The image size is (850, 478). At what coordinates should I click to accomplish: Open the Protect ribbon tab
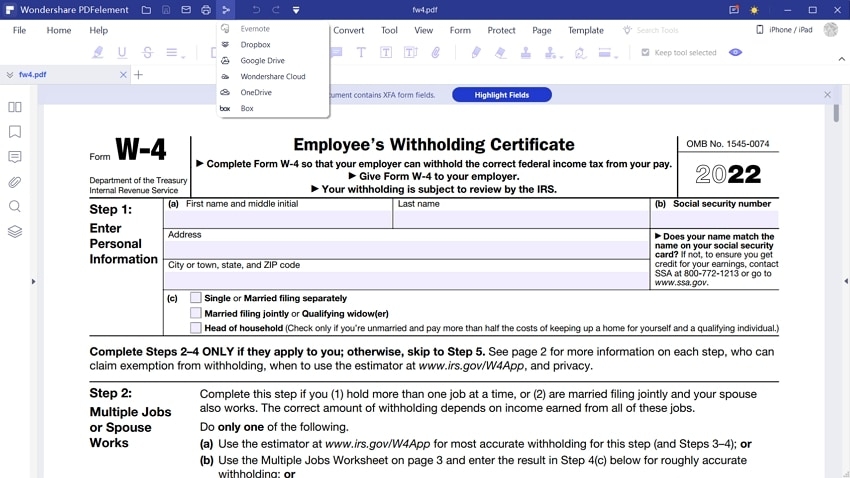(501, 31)
